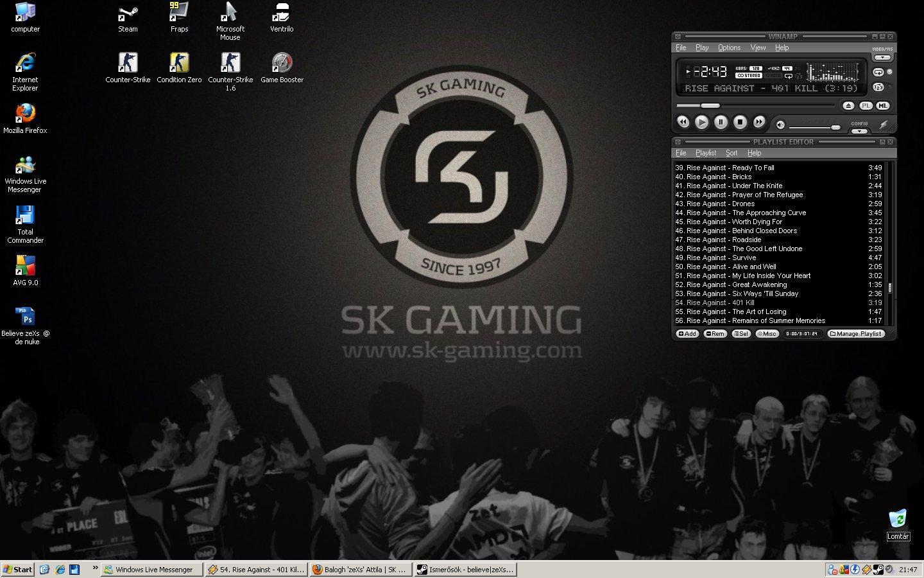Viewport: 924px width, 578px height.
Task: Open the Ventrilo desktop shortcut
Action: click(282, 18)
